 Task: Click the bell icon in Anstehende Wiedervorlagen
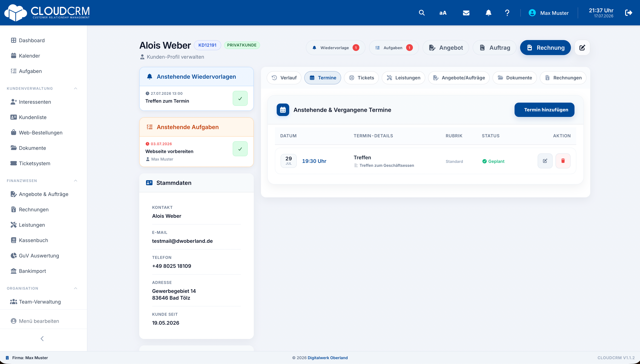point(150,77)
